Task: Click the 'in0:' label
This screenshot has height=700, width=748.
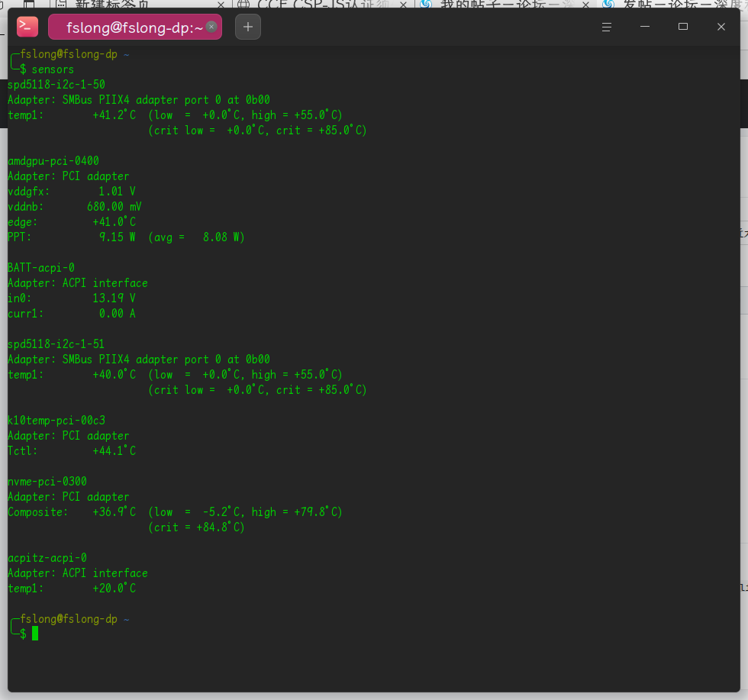Action: (20, 298)
